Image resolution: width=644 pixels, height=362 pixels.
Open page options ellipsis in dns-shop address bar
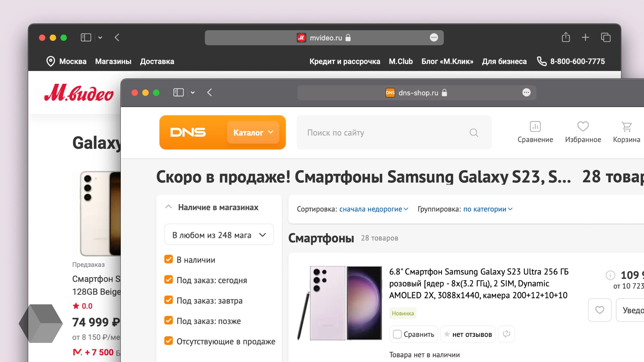click(x=527, y=93)
